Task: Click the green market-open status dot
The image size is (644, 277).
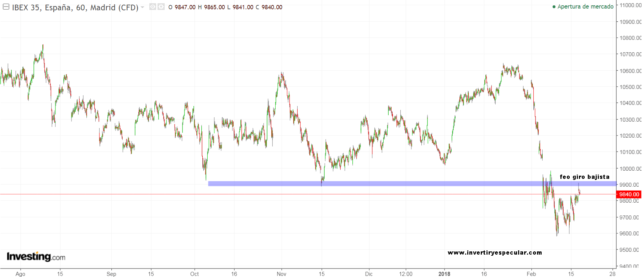Action: click(x=554, y=7)
